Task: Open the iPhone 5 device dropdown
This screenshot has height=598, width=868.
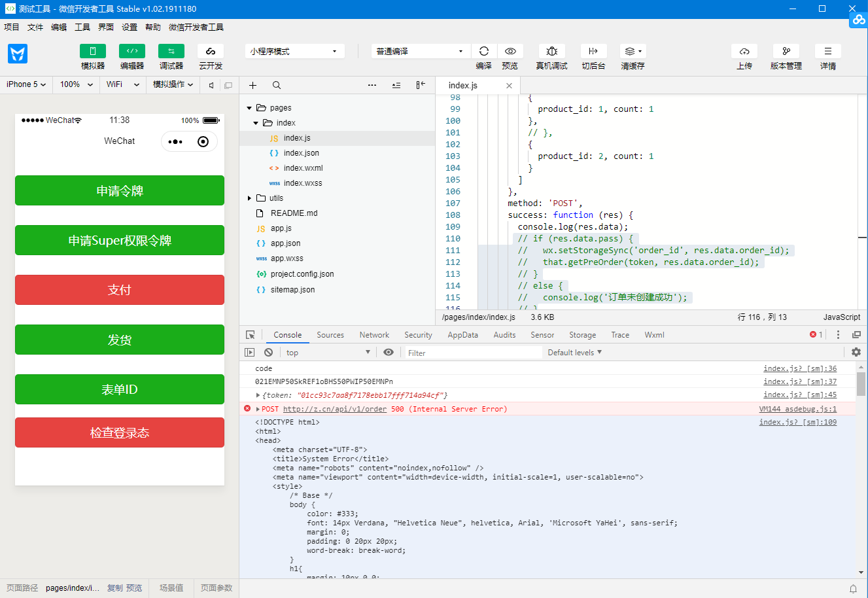Action: tap(26, 84)
